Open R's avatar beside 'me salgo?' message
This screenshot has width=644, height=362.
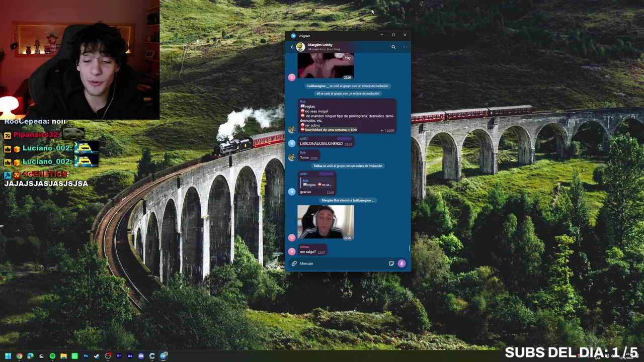pos(291,251)
